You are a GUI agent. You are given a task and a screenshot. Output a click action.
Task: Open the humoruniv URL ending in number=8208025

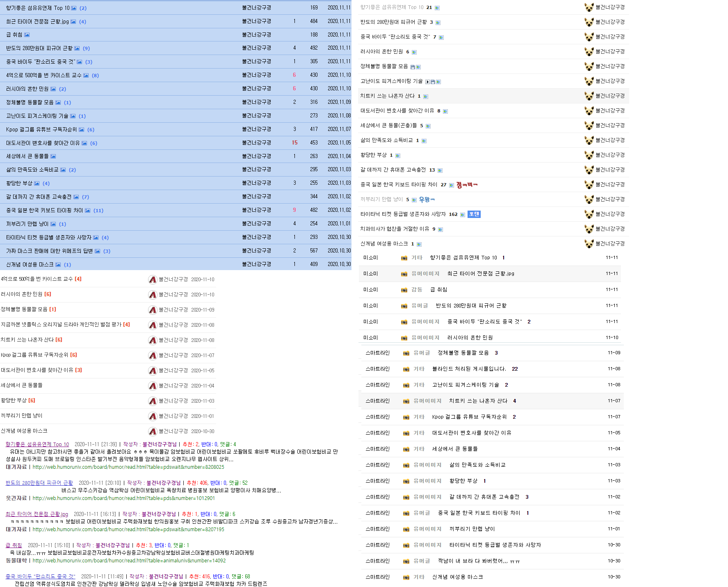coord(128,467)
